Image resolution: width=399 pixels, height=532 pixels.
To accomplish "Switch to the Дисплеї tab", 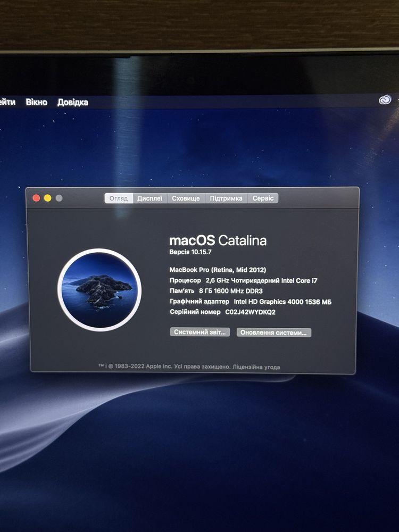I will 150,198.
